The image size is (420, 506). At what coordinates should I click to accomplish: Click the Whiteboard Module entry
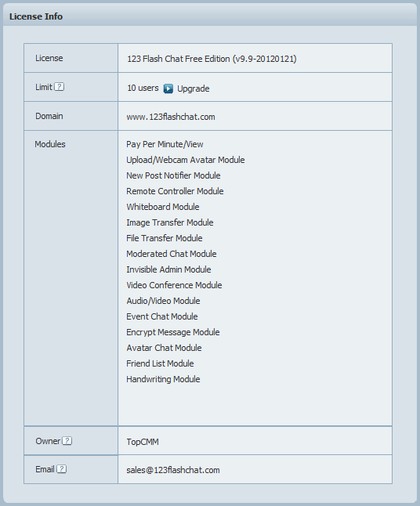[163, 207]
